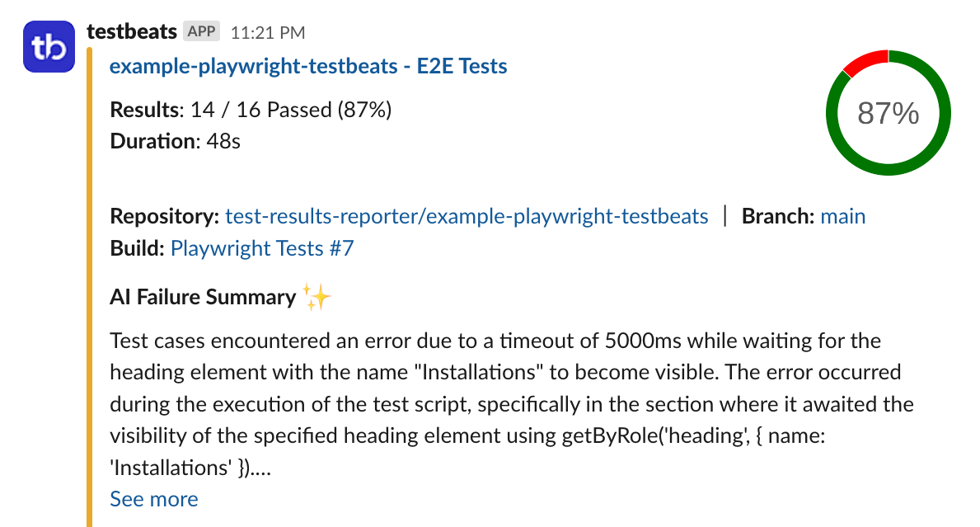
Task: Expand the summary with See more
Action: click(153, 498)
